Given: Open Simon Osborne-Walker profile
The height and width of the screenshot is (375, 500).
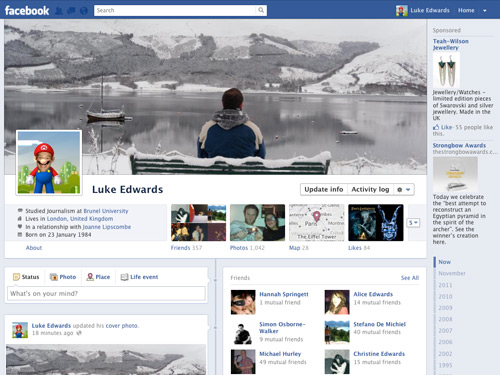Looking at the screenshot, I should tap(282, 328).
